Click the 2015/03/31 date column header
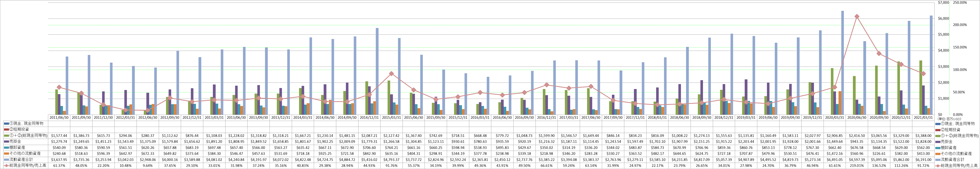 392,118
